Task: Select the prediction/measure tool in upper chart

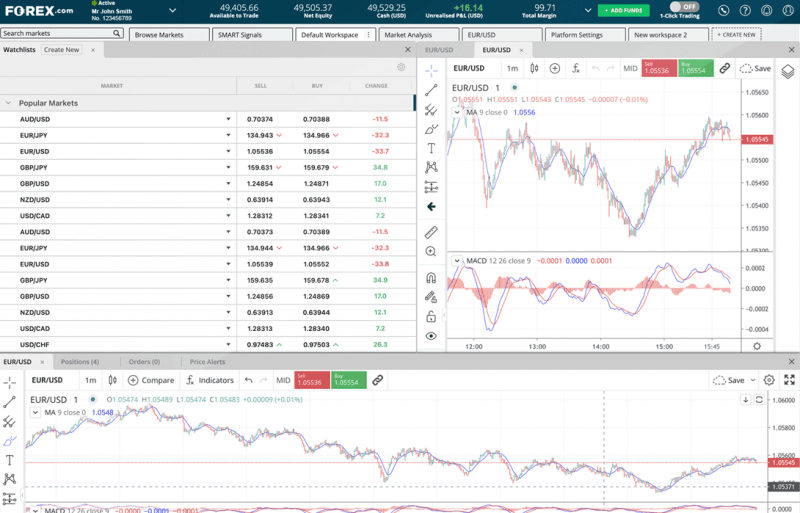Action: [431, 187]
